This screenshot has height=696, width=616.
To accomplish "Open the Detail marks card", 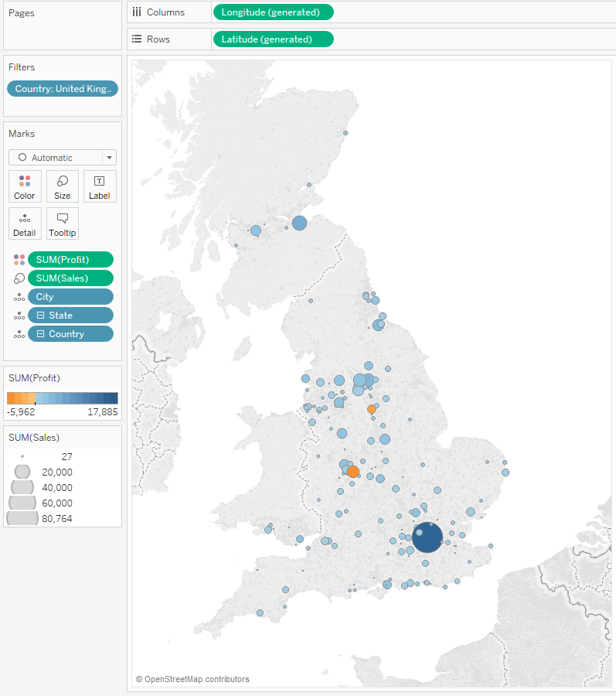I will click(25, 223).
